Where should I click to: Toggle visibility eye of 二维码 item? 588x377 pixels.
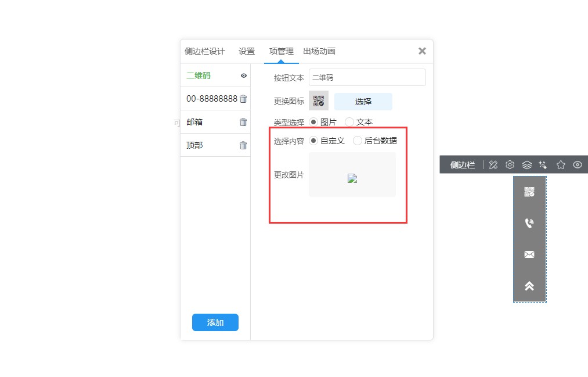pos(244,76)
